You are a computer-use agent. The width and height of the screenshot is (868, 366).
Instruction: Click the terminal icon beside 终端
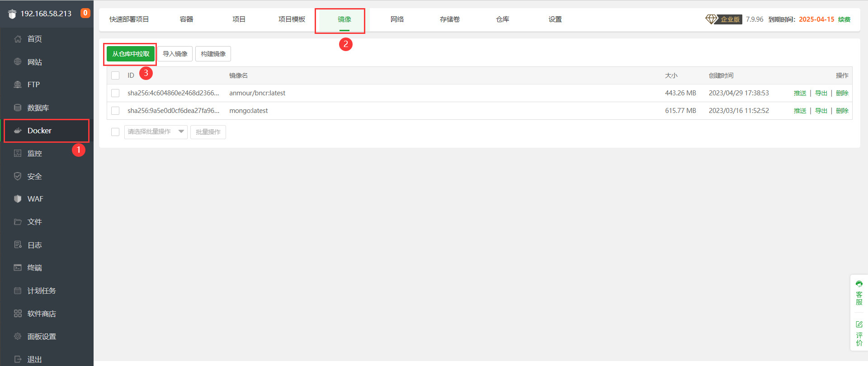click(x=18, y=267)
